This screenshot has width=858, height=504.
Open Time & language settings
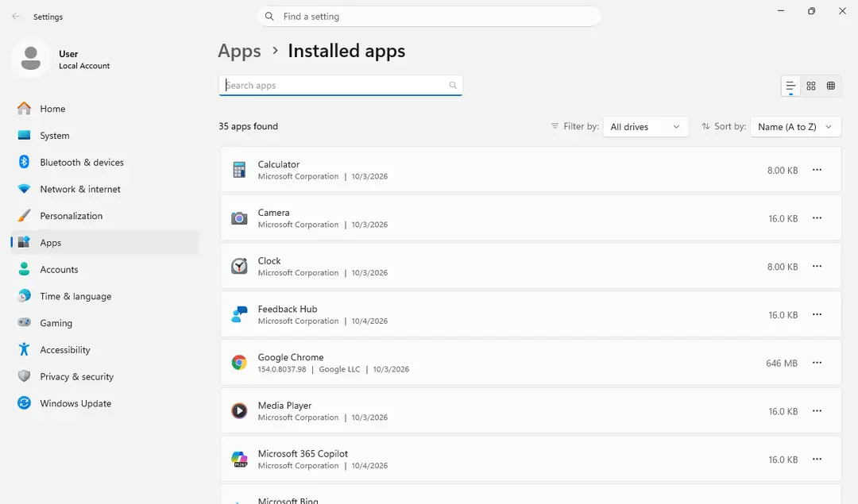coord(105,296)
